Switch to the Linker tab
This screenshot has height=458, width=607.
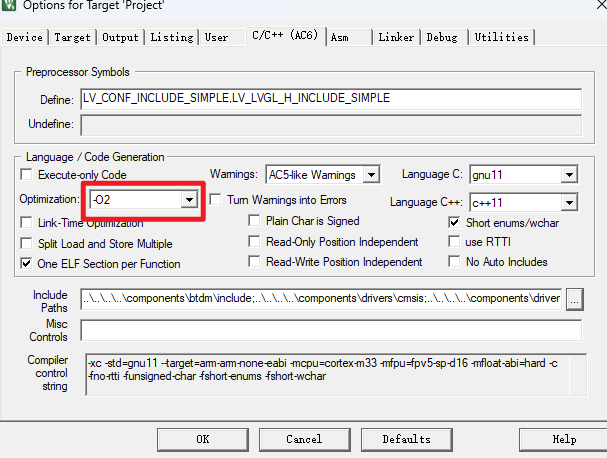tap(396, 37)
